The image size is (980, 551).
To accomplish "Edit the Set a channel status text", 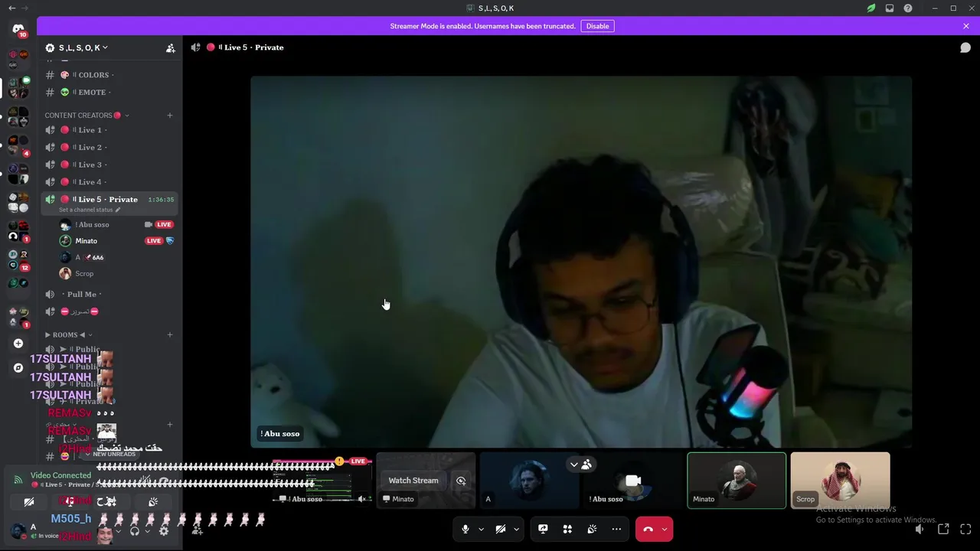I will click(90, 210).
